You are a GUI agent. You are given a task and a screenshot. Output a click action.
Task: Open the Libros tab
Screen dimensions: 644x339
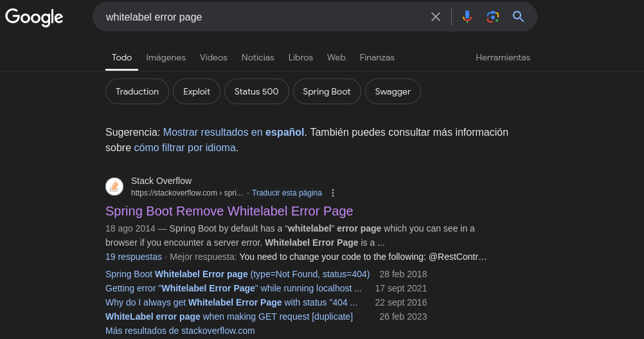301,57
